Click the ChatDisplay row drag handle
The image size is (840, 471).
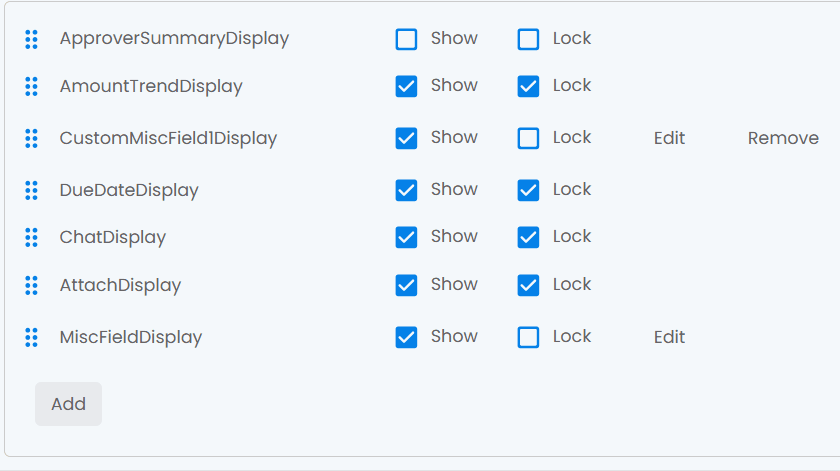32,237
